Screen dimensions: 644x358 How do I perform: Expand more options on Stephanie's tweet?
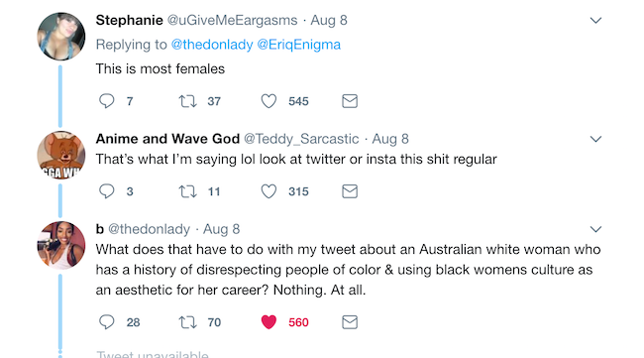[x=595, y=20]
